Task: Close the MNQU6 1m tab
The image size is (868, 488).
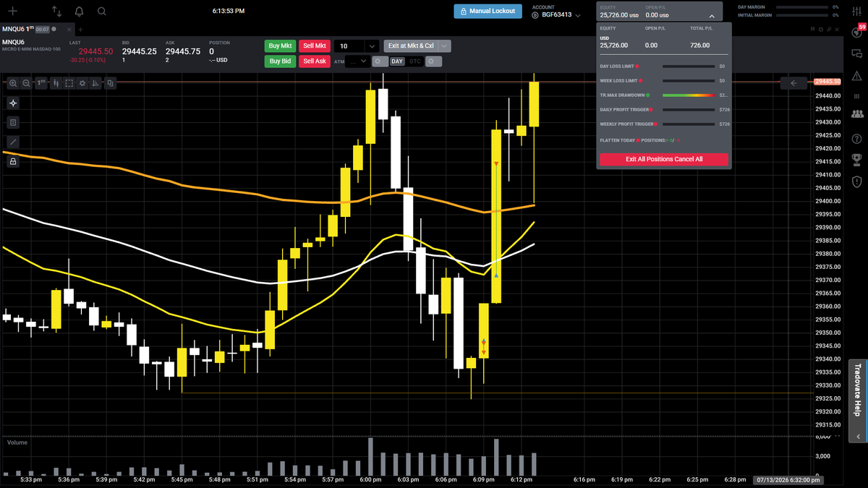Action: (68, 29)
